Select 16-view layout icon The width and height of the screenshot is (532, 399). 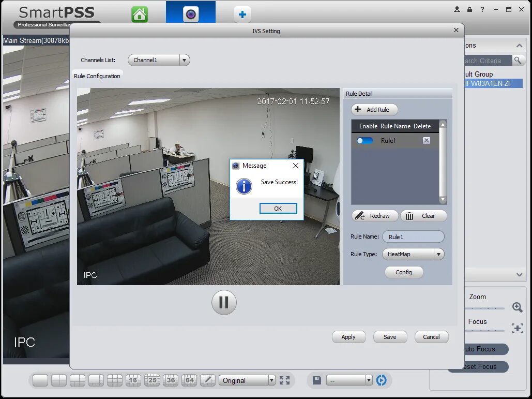133,380
